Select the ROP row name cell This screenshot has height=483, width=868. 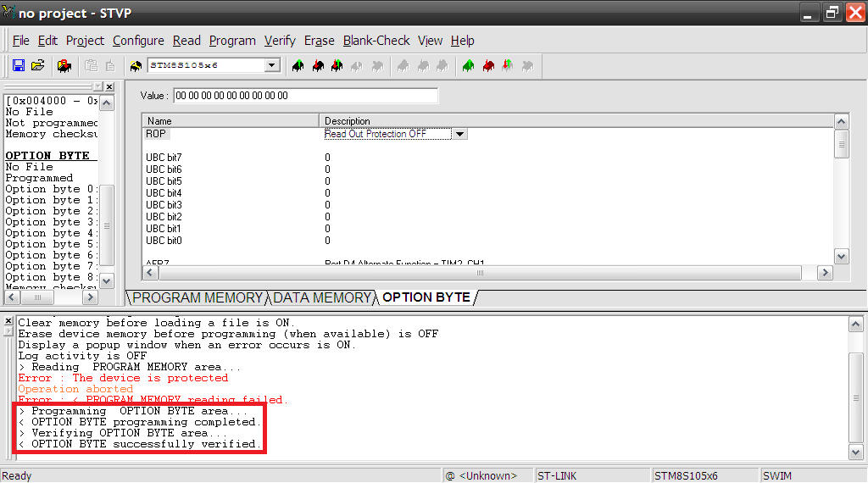156,134
